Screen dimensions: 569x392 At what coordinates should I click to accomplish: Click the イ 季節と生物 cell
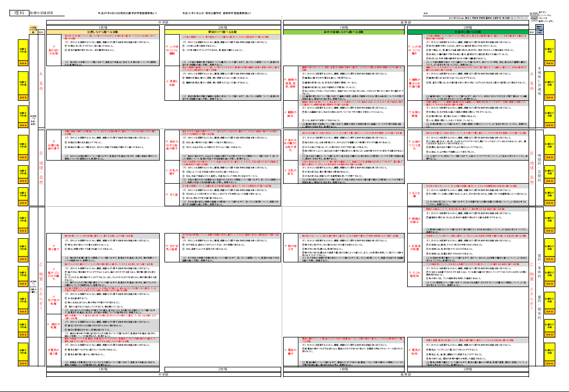[172, 83]
